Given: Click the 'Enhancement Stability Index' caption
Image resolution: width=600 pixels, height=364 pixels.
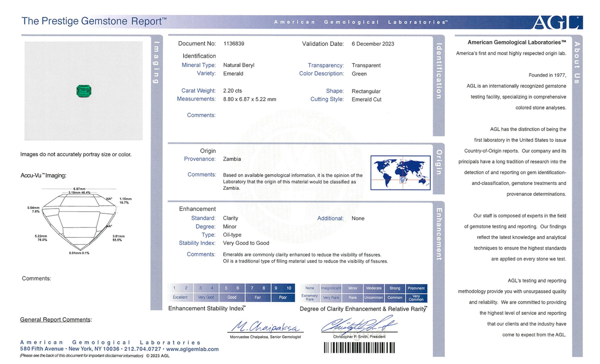Looking at the screenshot, I should click(207, 308).
